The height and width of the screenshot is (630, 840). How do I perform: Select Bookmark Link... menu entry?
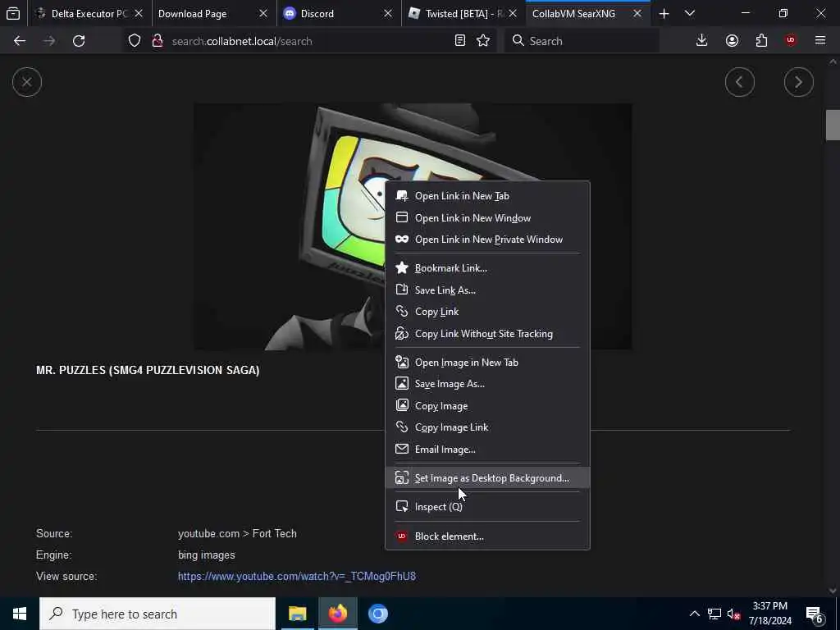(487, 268)
